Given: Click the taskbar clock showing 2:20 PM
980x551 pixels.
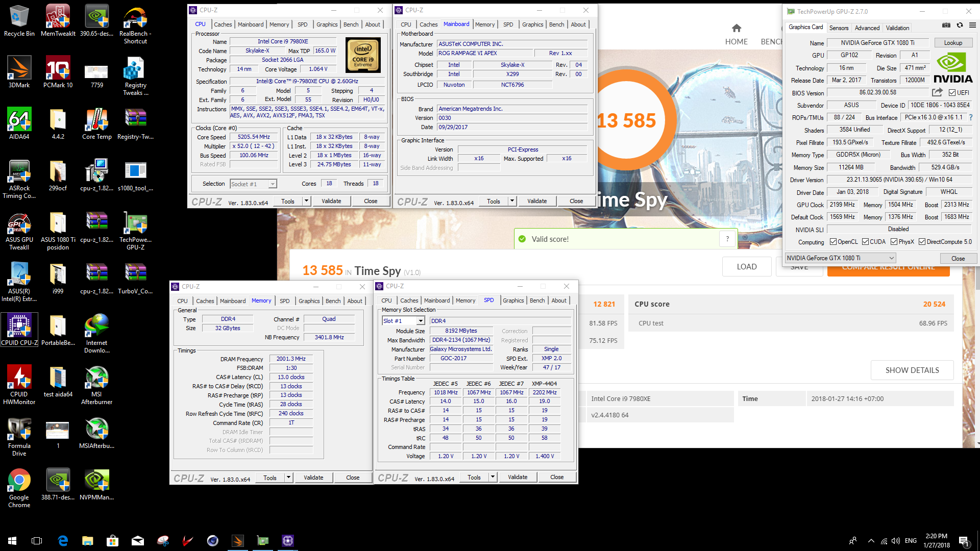Looking at the screenshot, I should pos(936,541).
